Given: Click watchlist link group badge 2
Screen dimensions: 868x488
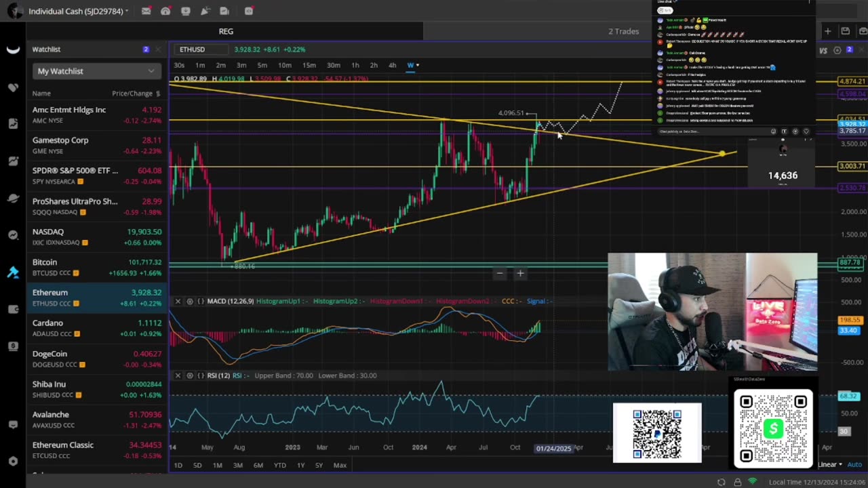Looking at the screenshot, I should pos(146,49).
